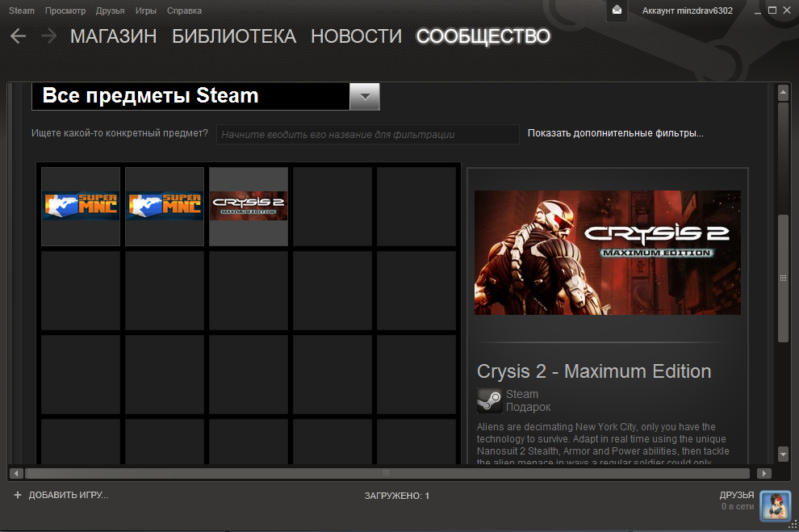The height and width of the screenshot is (532, 799).
Task: Click the plus icon to add game
Action: pos(17,495)
